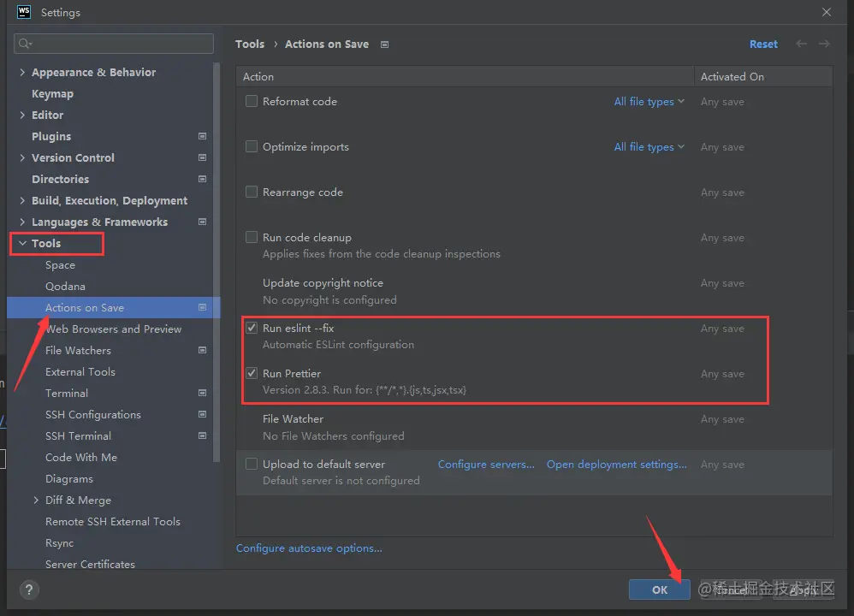Open All file types dropdown for Reformat code
The image size is (854, 616).
(649, 102)
